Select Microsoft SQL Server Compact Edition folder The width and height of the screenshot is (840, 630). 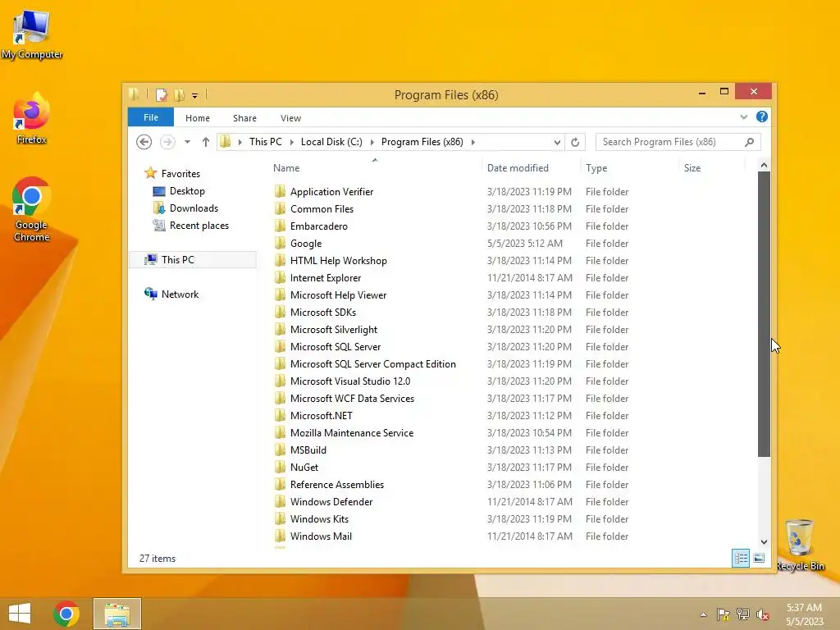point(373,363)
